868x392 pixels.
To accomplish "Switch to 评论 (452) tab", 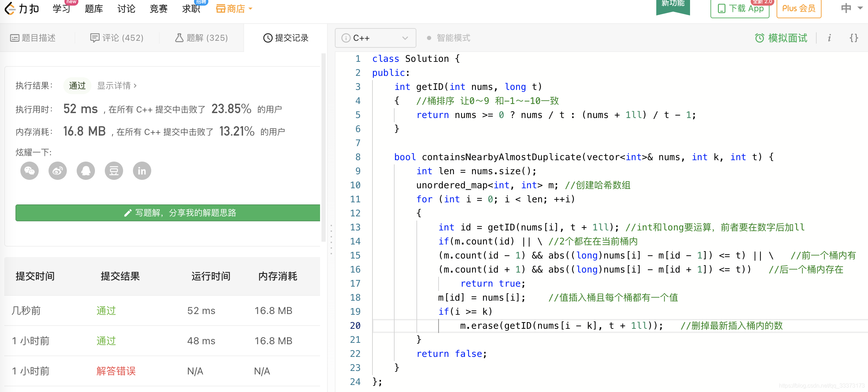I will click(x=117, y=38).
